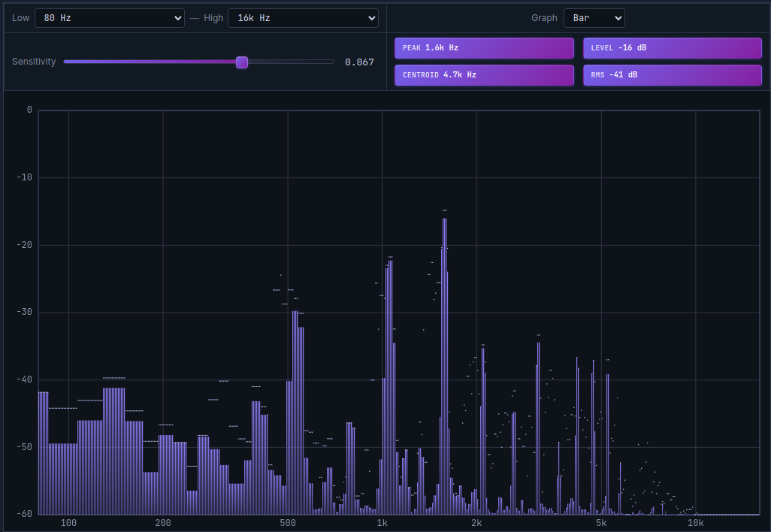This screenshot has width=771, height=532.
Task: Click the CENTROID 4.7k Hz readout
Action: [485, 75]
